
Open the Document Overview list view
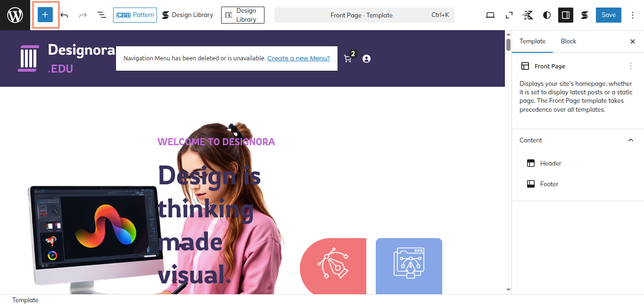point(102,15)
